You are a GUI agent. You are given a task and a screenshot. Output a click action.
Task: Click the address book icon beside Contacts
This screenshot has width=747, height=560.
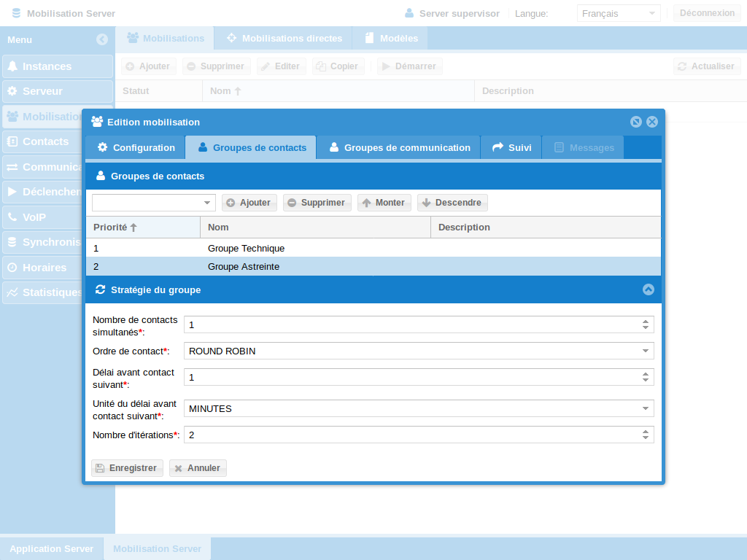tap(12, 141)
